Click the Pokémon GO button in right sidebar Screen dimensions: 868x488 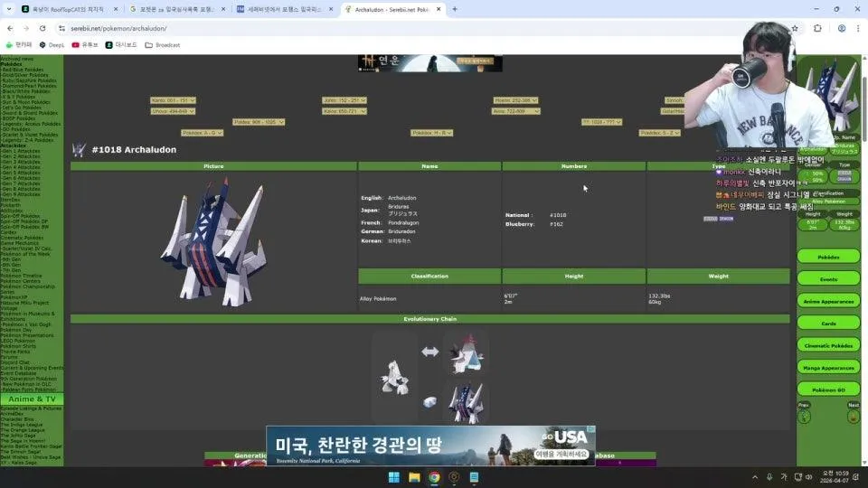coord(829,389)
